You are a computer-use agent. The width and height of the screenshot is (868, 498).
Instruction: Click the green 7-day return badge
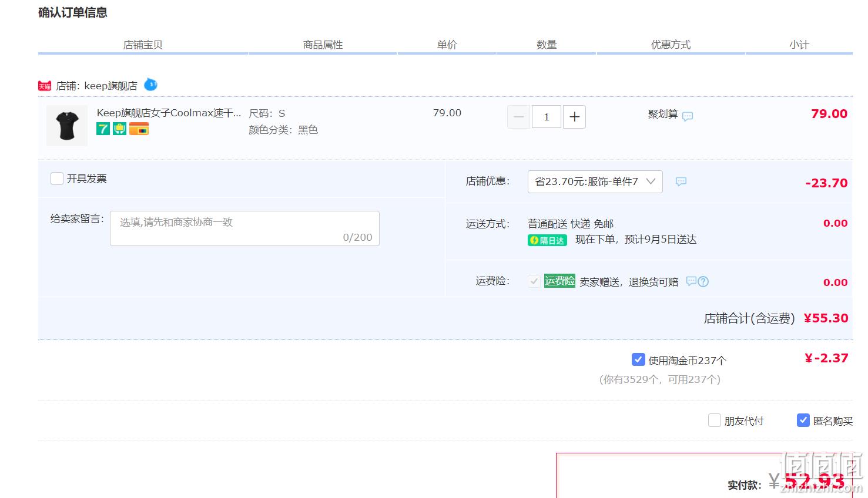(103, 129)
